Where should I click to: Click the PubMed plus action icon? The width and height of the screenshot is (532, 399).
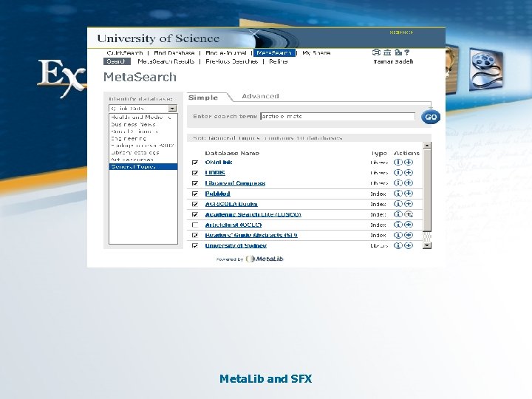click(409, 194)
